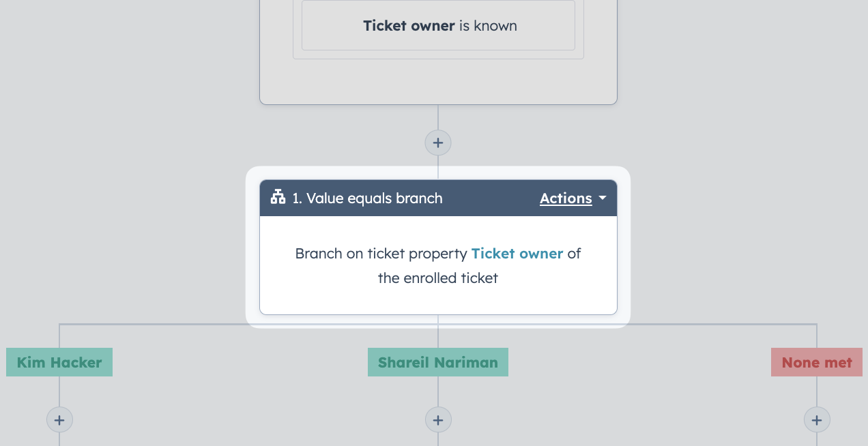Click the dark header bar of branch card
This screenshot has height=446, width=868.
[438, 198]
